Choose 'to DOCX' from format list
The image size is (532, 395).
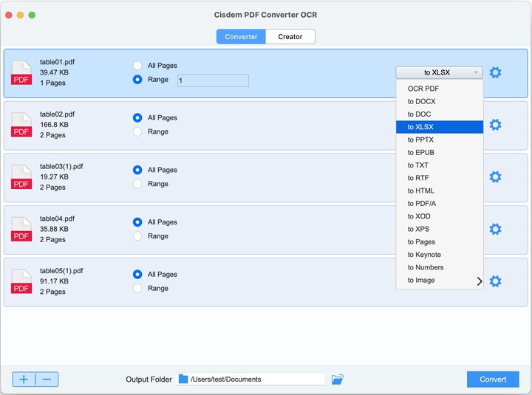(x=422, y=101)
